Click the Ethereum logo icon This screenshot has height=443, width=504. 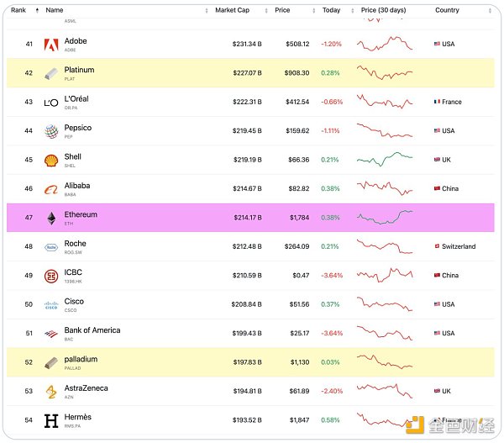51,219
